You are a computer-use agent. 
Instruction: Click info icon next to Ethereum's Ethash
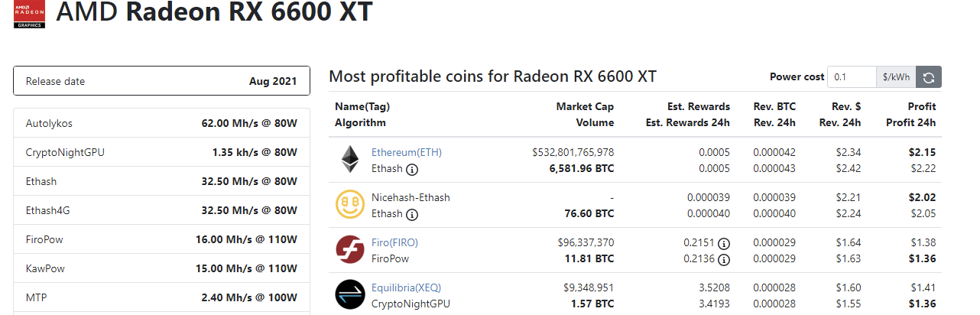[412, 169]
